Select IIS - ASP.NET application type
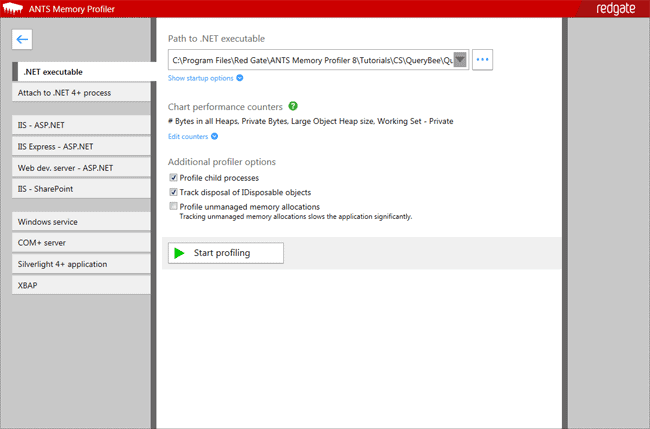The width and height of the screenshot is (650, 429). click(81, 126)
